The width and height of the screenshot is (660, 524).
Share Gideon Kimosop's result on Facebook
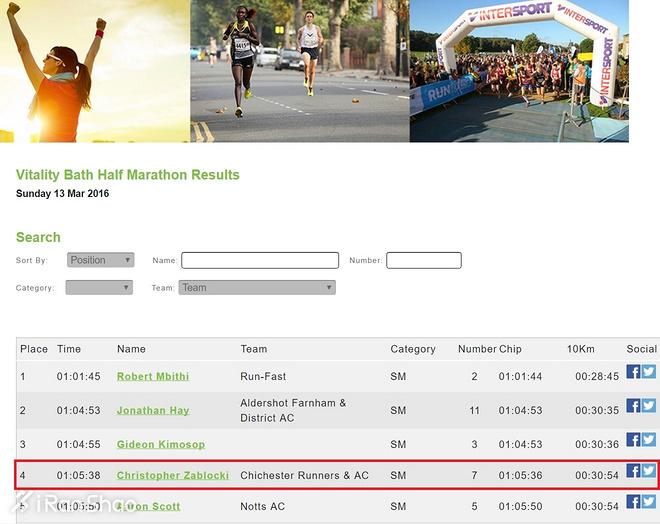click(x=633, y=440)
